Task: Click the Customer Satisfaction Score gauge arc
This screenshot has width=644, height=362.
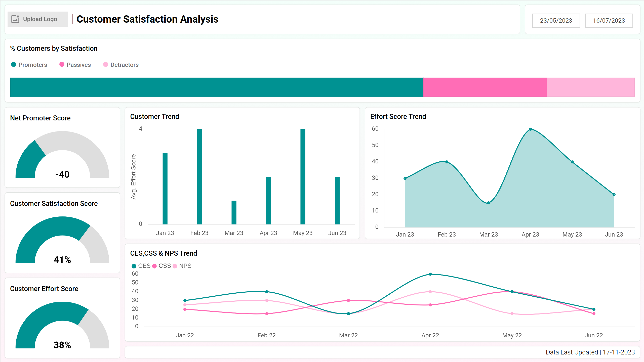Action: tap(62, 240)
